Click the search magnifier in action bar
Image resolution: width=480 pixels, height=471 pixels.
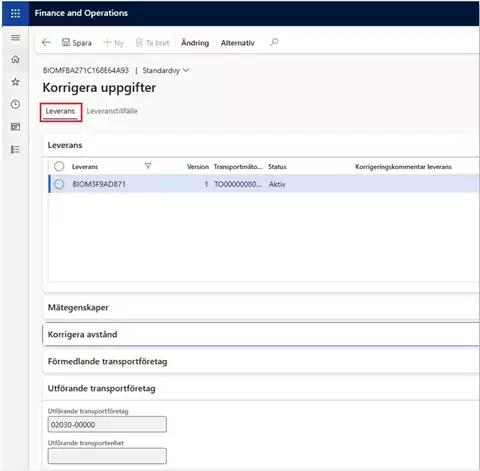click(274, 42)
